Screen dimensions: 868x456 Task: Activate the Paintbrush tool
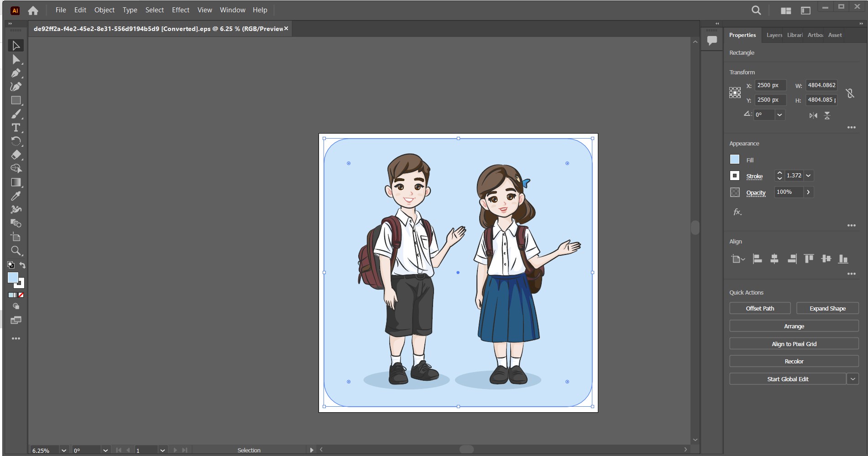click(16, 114)
